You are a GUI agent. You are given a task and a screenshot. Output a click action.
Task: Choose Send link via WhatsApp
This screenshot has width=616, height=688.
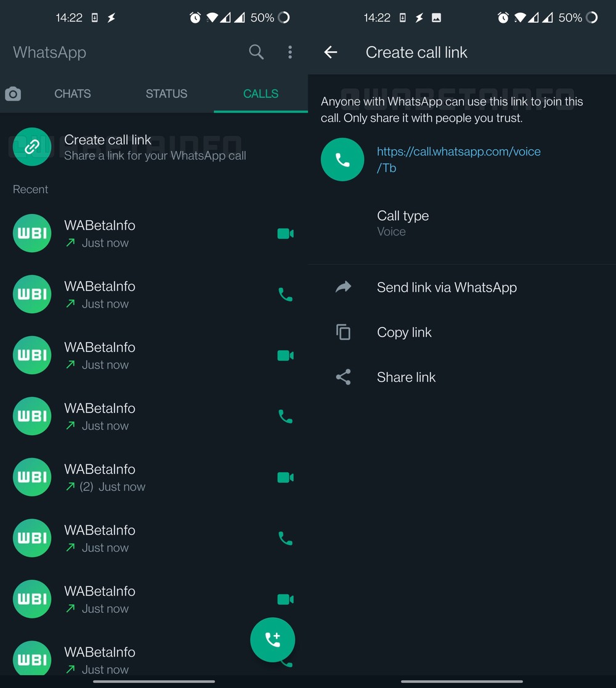447,287
